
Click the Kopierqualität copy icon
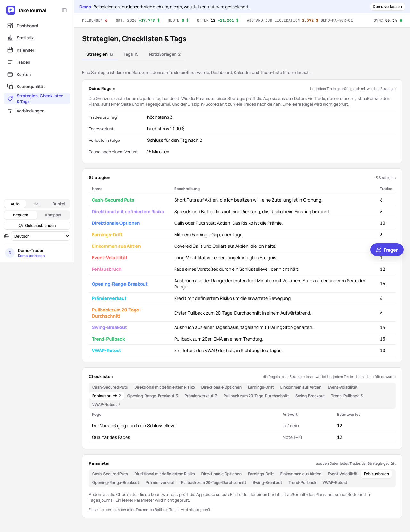(10, 86)
